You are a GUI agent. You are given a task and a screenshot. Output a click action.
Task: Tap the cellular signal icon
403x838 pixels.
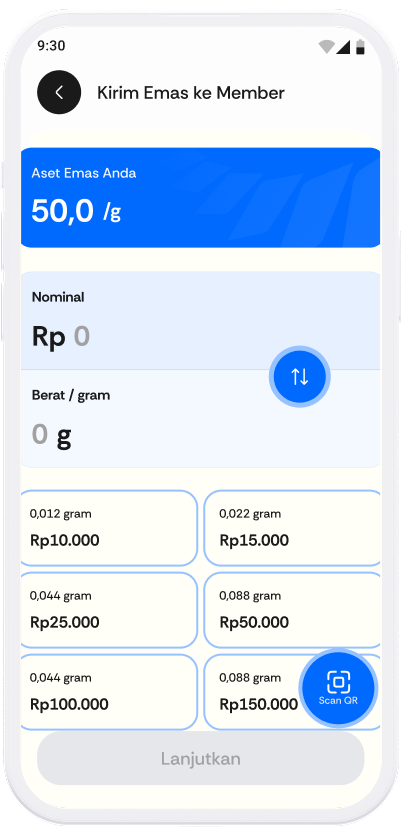[x=343, y=46]
